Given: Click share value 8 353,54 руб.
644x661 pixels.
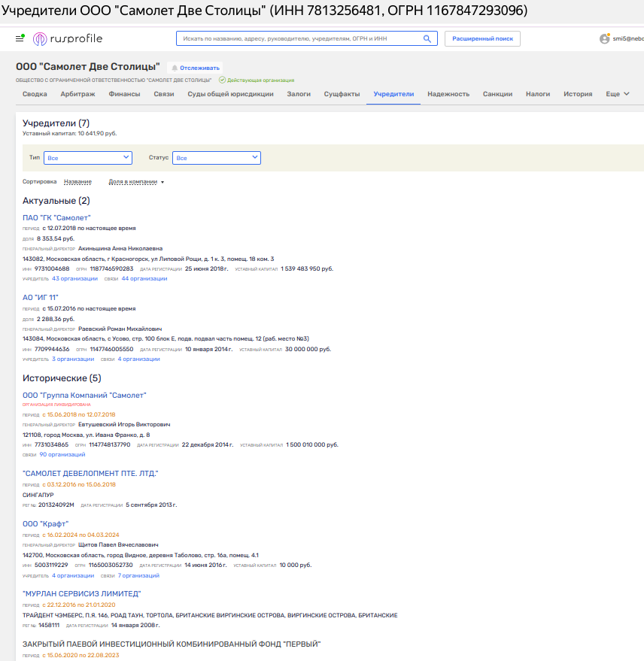Looking at the screenshot, I should tap(56, 238).
